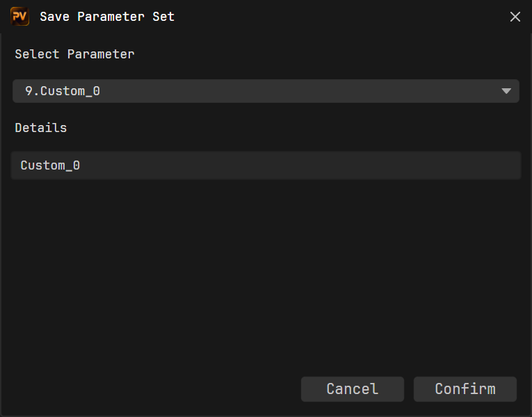Click the Details label

pos(41,128)
